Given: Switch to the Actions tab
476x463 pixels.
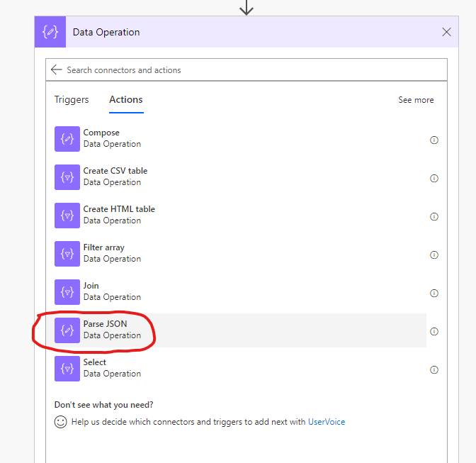Looking at the screenshot, I should [125, 100].
